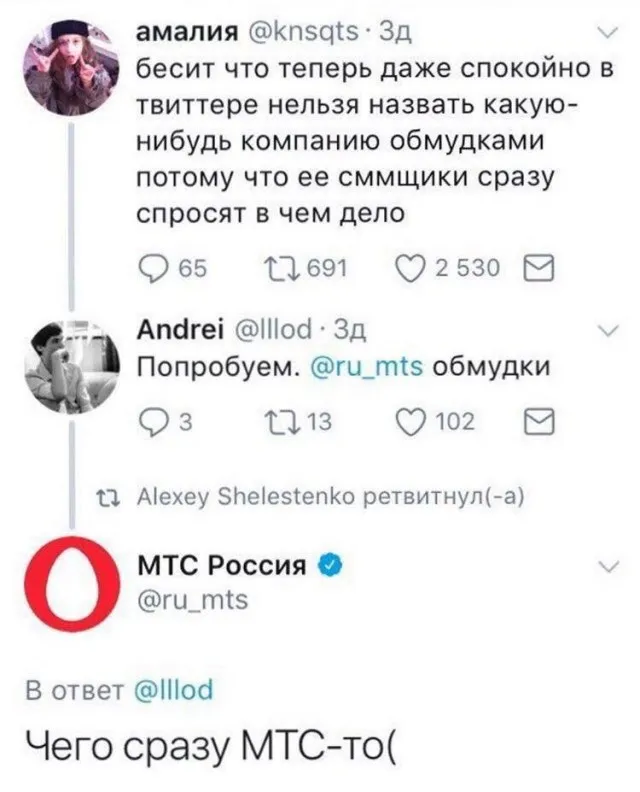Open dropdown menu on амалия's tweet

pyautogui.click(x=605, y=37)
